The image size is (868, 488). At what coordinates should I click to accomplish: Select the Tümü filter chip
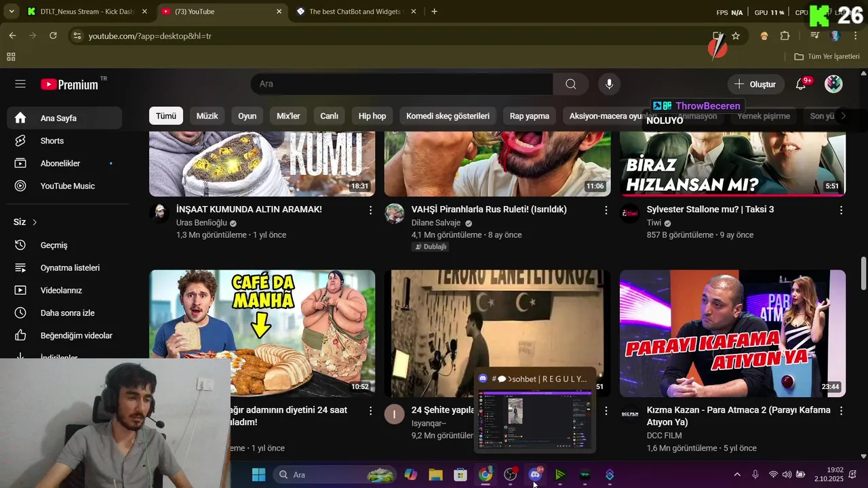(x=166, y=116)
